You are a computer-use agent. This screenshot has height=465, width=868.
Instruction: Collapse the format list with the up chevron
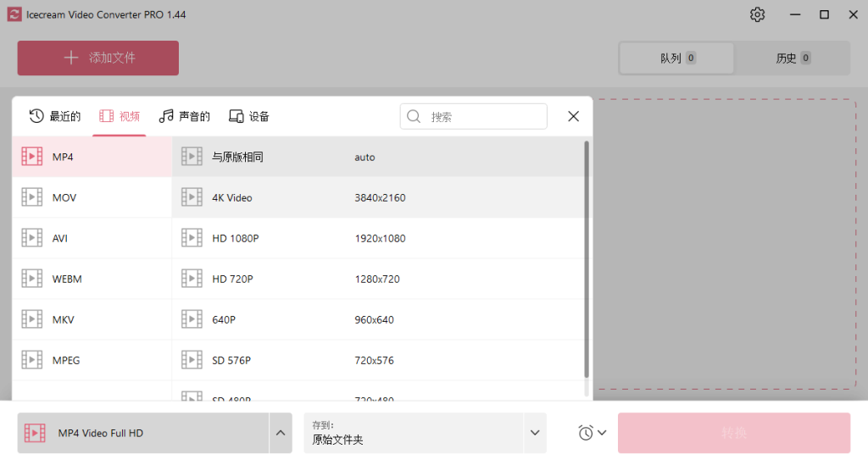point(281,433)
